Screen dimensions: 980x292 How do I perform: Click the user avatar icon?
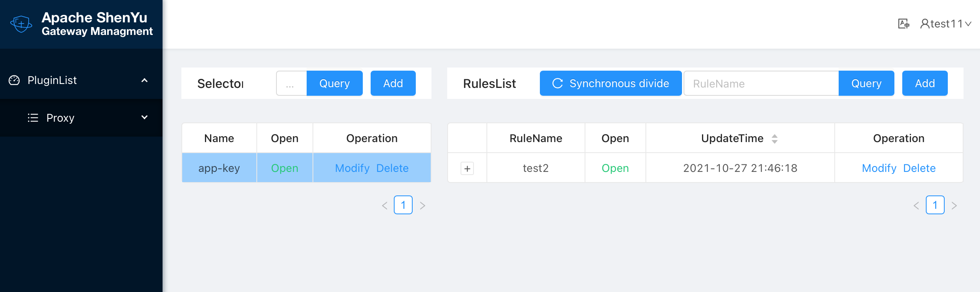click(x=925, y=24)
